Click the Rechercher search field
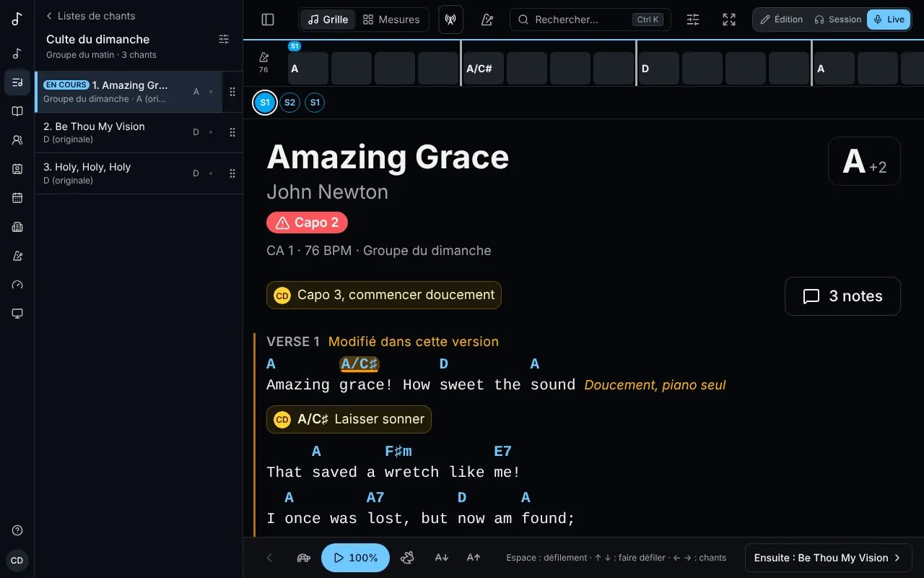The height and width of the screenshot is (578, 924). pyautogui.click(x=590, y=20)
